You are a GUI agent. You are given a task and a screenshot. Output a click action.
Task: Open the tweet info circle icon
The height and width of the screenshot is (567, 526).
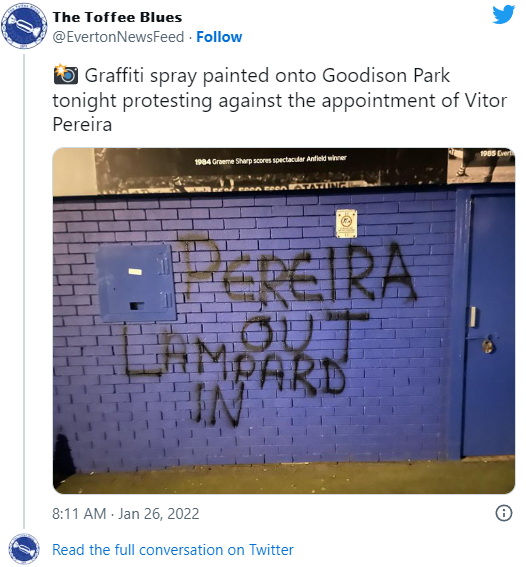(x=504, y=513)
